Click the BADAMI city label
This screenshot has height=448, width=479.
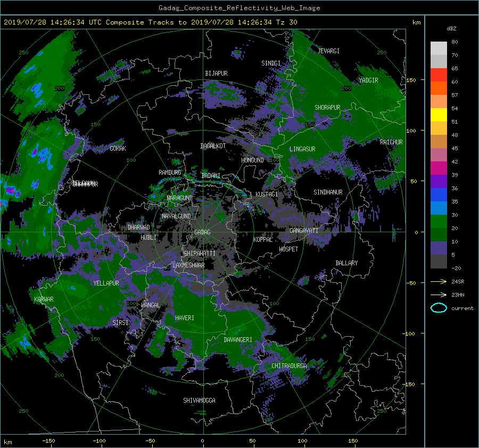(211, 176)
